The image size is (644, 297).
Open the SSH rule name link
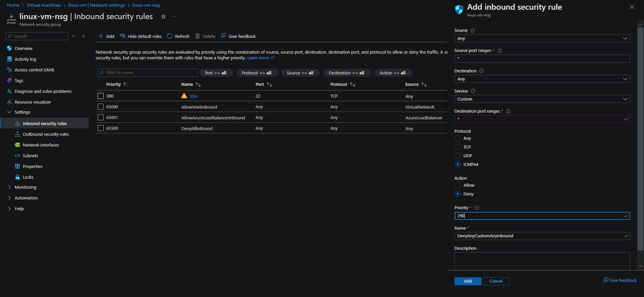coord(194,96)
